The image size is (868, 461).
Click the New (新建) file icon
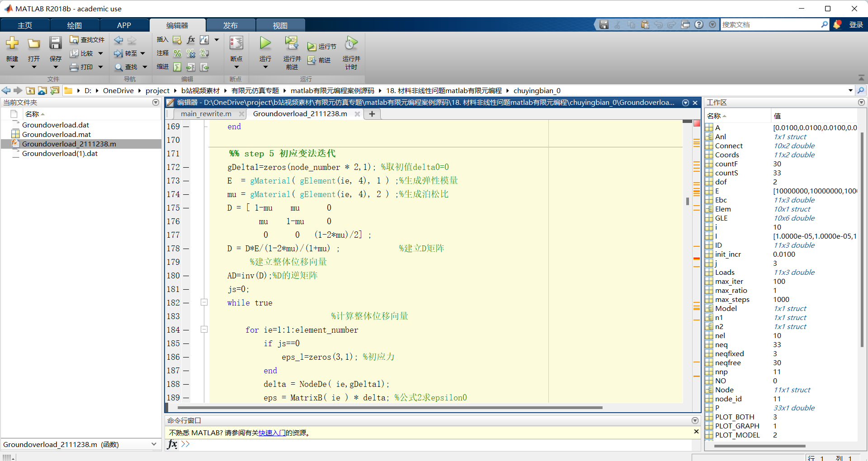12,43
